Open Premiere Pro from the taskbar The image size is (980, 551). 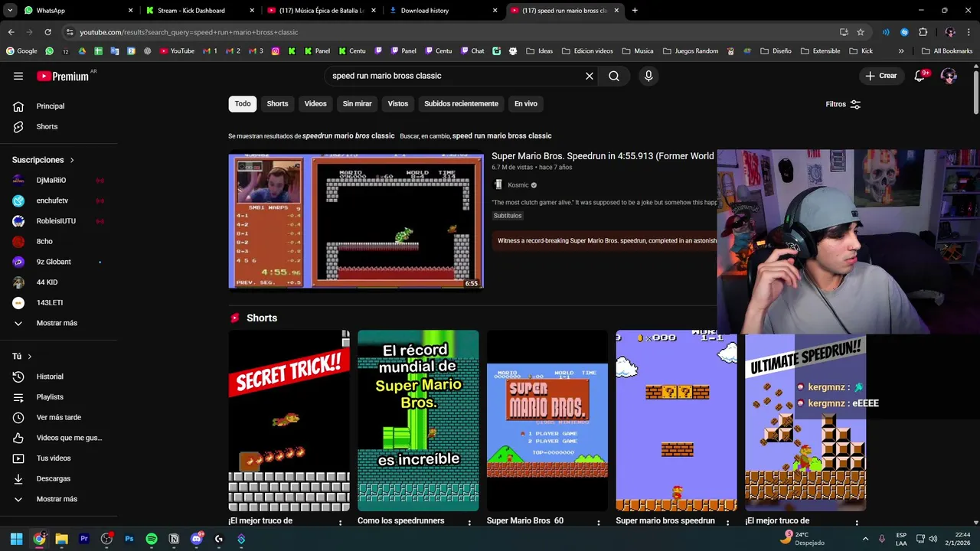click(x=84, y=539)
